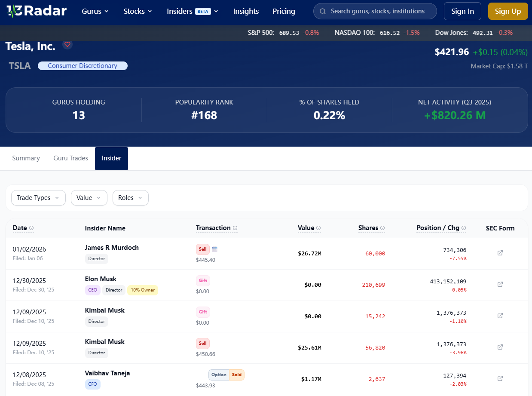Screen dimensions: 532x396
Task: Click the 10% Owner role tag
Action: click(142, 290)
